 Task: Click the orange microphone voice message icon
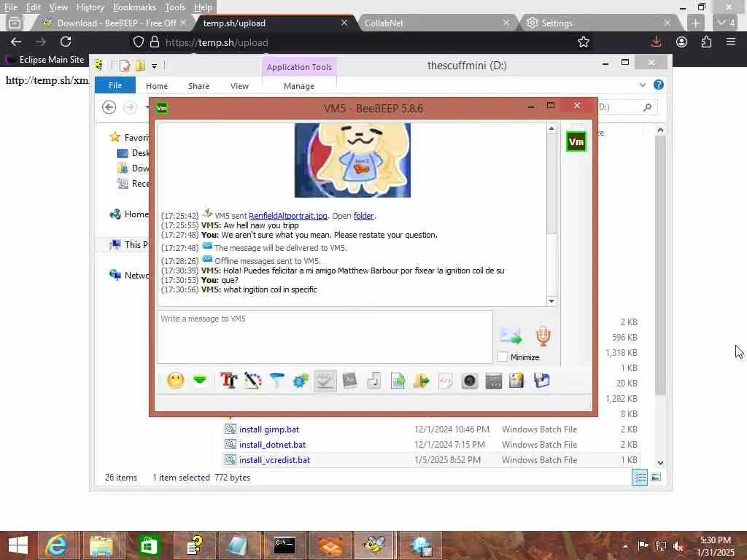543,335
